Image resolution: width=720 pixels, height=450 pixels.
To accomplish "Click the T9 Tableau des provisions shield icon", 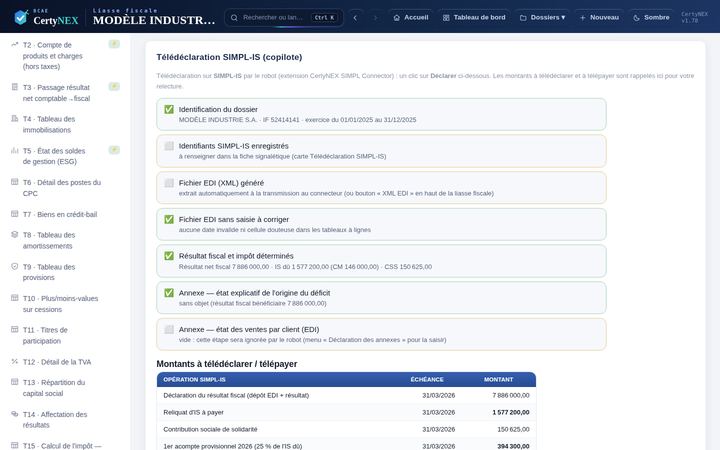I will 15,266.
